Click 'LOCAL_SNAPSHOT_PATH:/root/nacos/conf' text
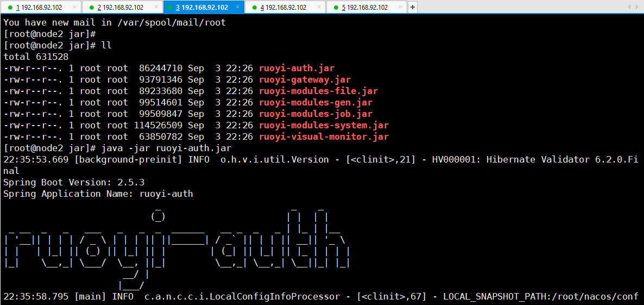This screenshot has width=644, height=305. pos(541,296)
